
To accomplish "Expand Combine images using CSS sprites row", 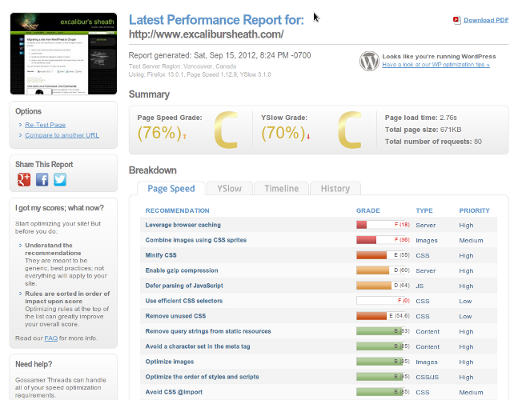I will pyautogui.click(x=318, y=240).
